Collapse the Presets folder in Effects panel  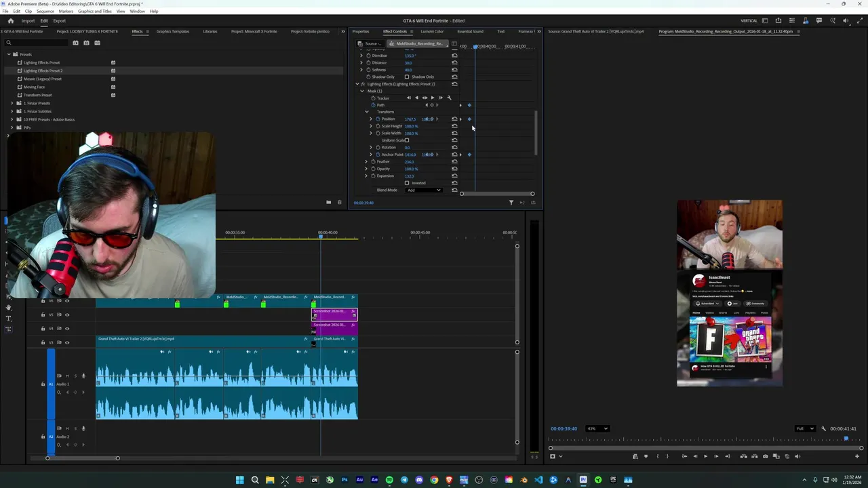8,54
